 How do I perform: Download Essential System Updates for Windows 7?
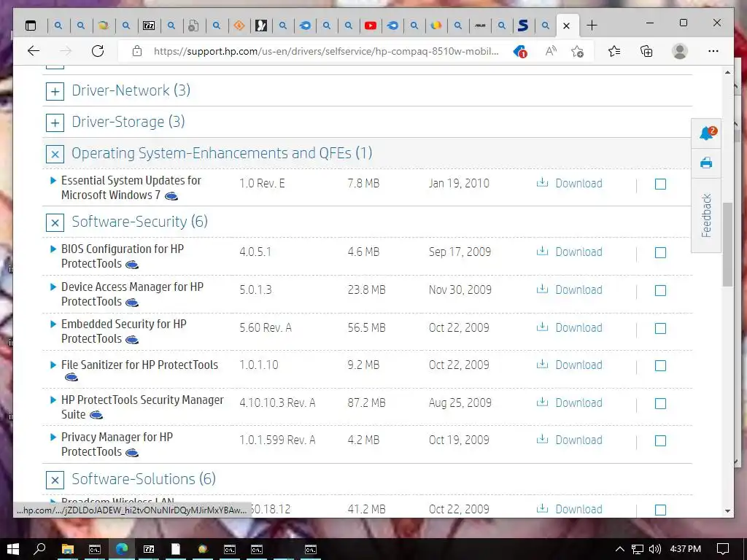point(569,183)
